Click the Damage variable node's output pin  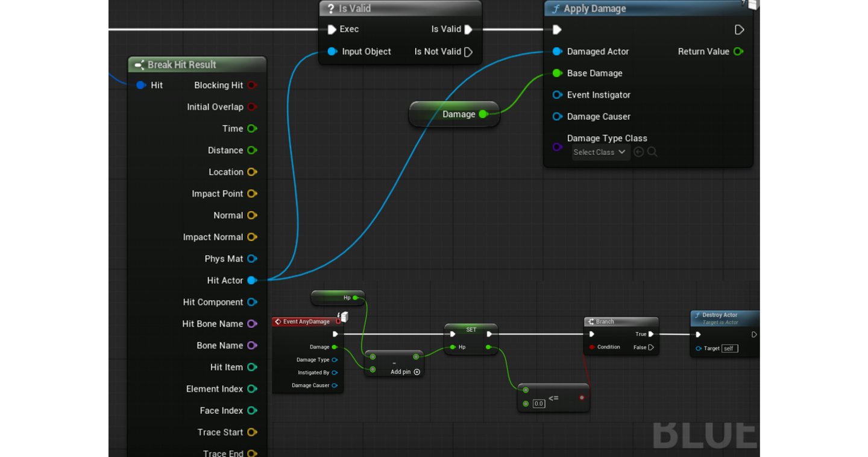(x=483, y=114)
